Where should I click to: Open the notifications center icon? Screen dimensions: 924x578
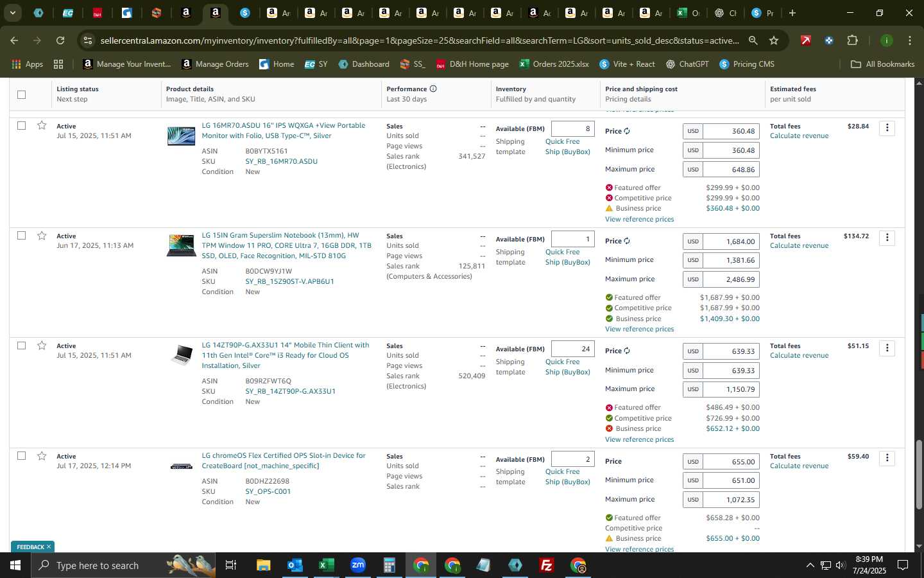click(903, 565)
